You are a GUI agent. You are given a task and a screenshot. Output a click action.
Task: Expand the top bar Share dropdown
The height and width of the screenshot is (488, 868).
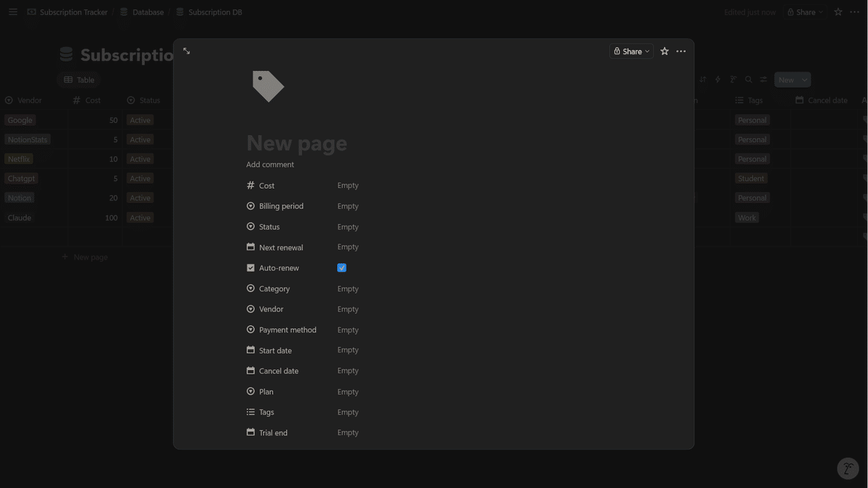pos(805,12)
